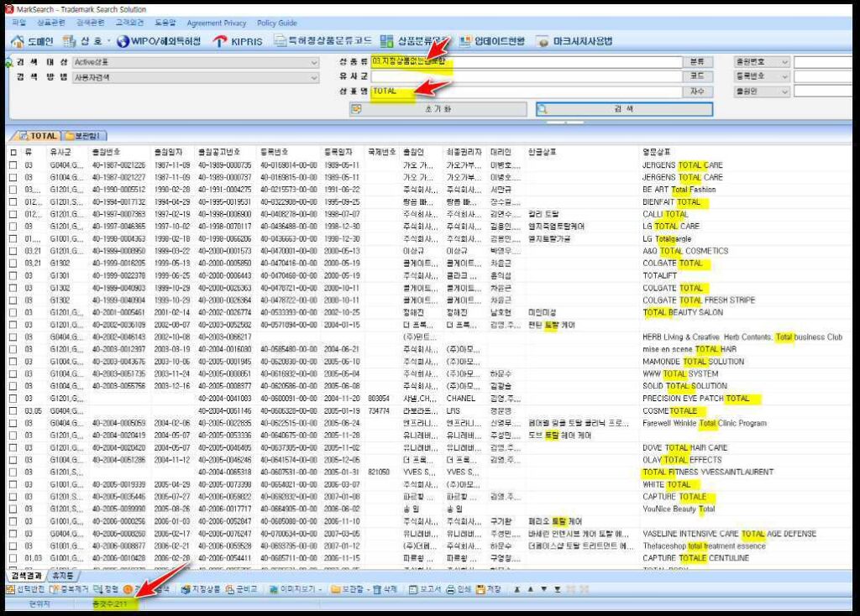Image resolution: width=860 pixels, height=616 pixels.
Task: Open the 도움말 menu
Action: pos(165,23)
